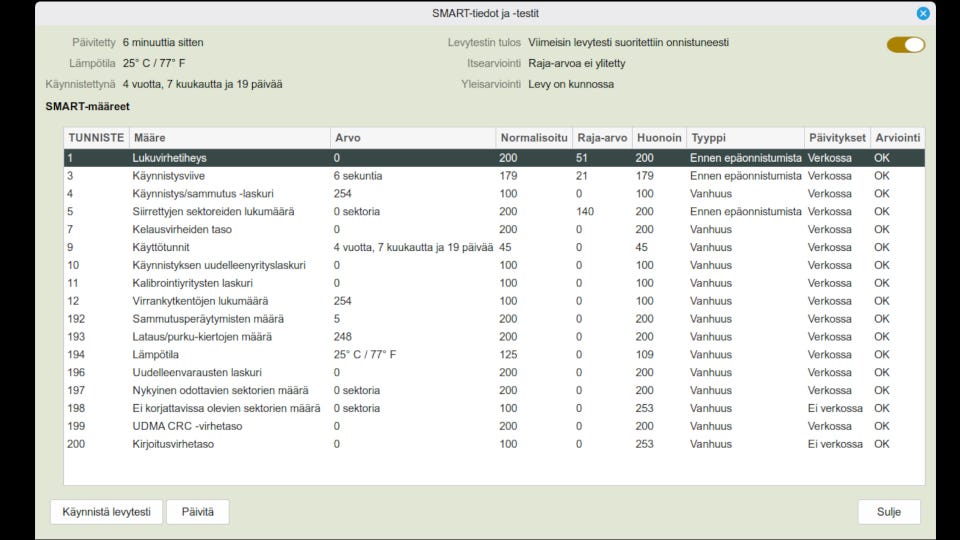Click the value '6 sekuntia'
This screenshot has width=960, height=540.
pyautogui.click(x=358, y=176)
